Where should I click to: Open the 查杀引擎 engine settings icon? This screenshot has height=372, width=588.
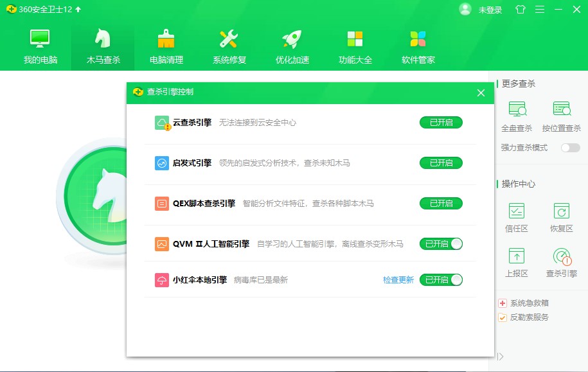[x=562, y=257]
